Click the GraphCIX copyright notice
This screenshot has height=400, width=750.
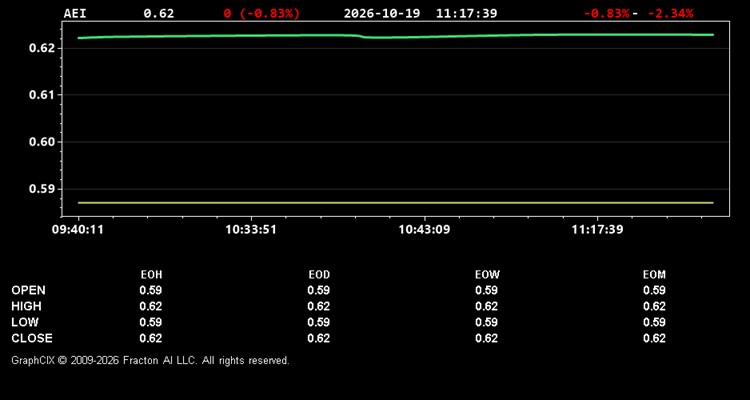click(150, 360)
